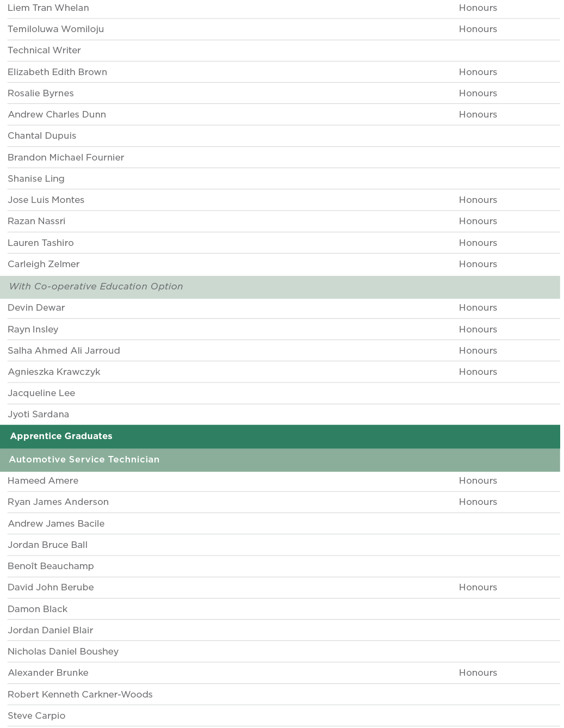Image resolution: width=564 pixels, height=728 pixels.
Task: Click the name Steve Carpio
Action: click(x=36, y=716)
